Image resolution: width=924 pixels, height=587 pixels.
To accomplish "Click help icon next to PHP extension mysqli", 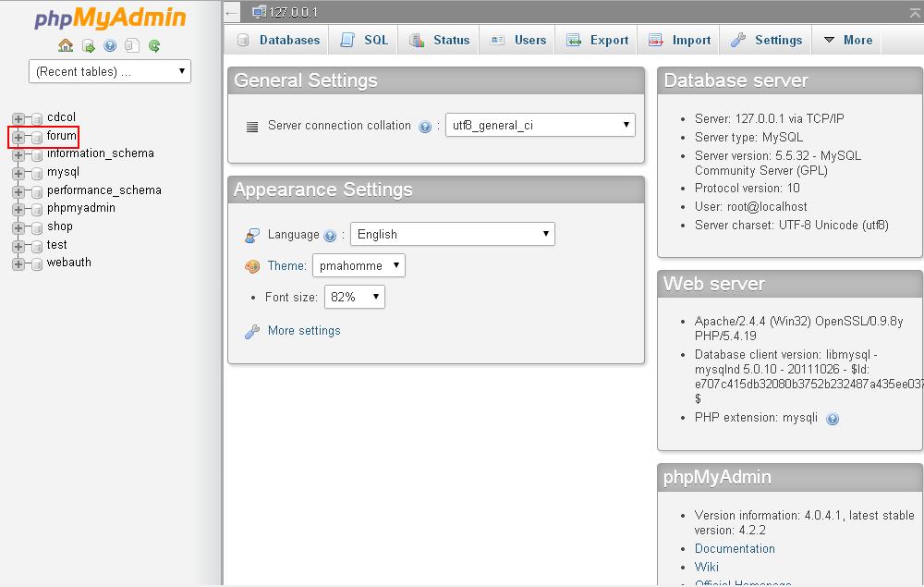I will [833, 419].
